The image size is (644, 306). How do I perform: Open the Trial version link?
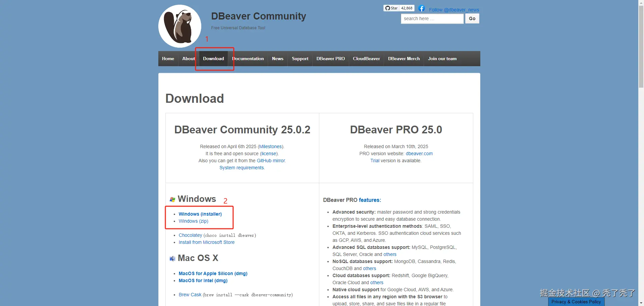click(x=375, y=161)
